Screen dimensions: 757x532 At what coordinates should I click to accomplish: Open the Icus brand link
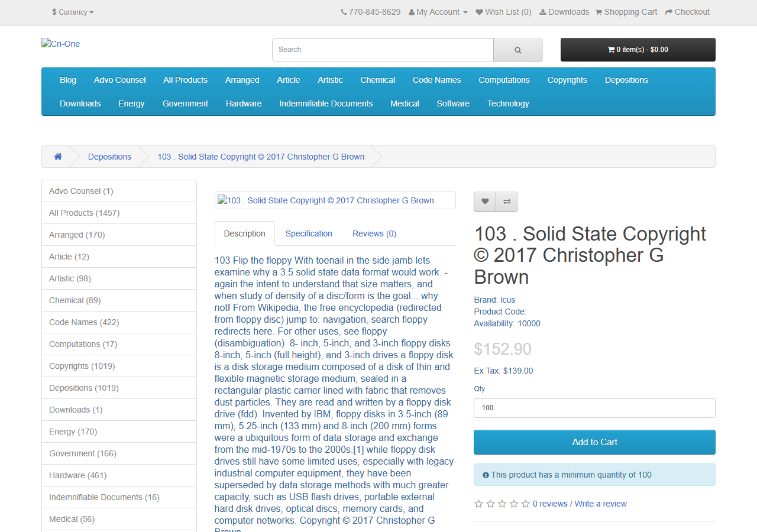pyautogui.click(x=508, y=300)
